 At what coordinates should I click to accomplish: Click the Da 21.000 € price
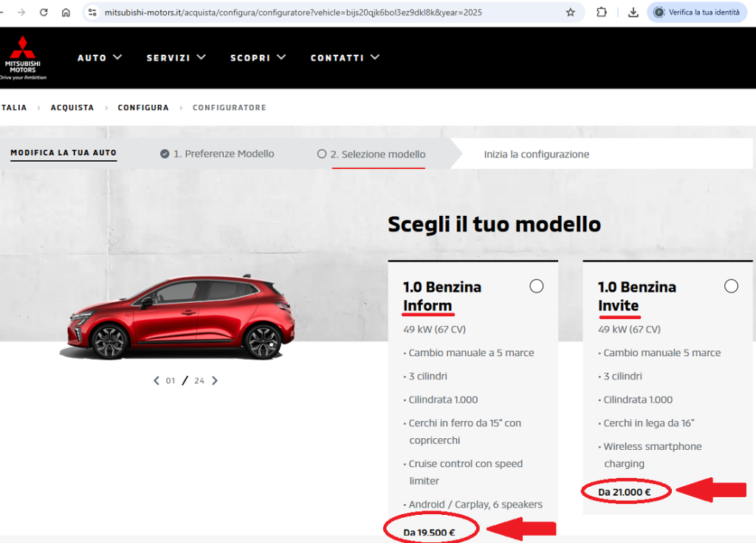click(625, 492)
